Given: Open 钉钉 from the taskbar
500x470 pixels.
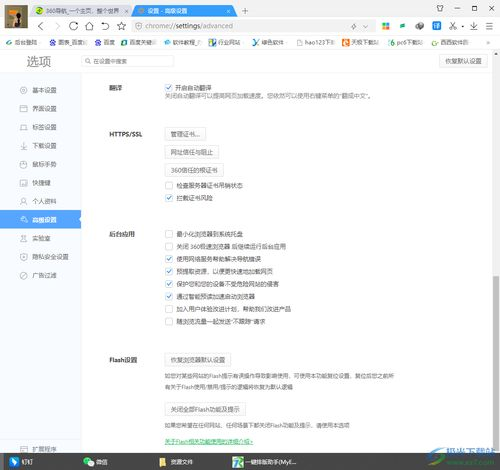Looking at the screenshot, I should pos(21,462).
